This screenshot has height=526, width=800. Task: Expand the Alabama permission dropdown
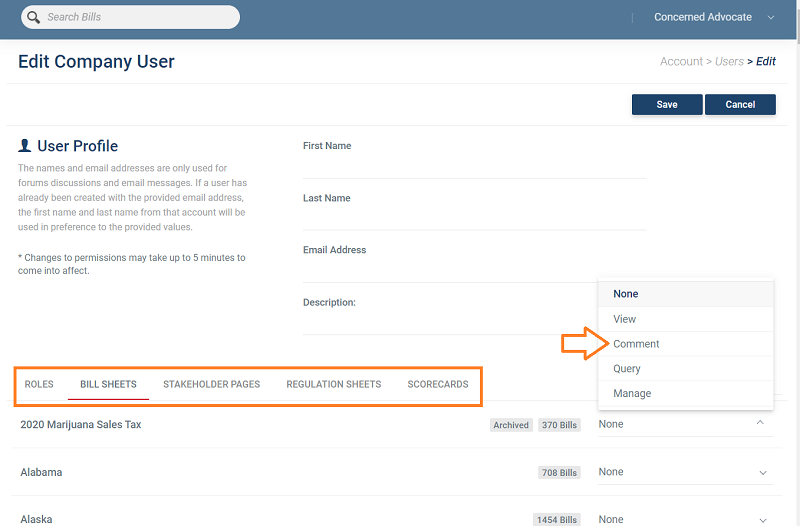(762, 472)
